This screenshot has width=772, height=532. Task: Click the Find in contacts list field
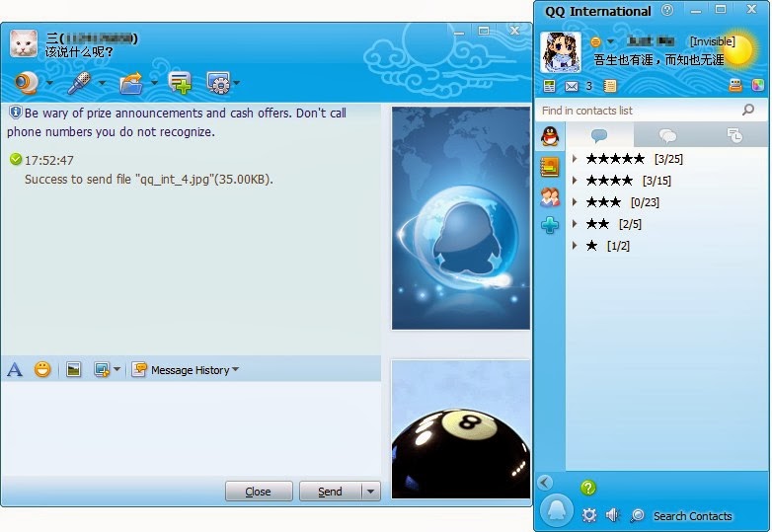[x=640, y=111]
